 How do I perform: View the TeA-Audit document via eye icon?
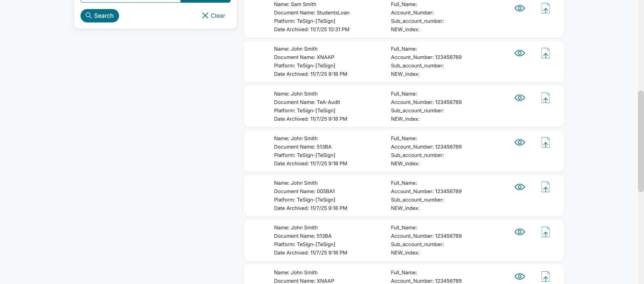tap(520, 98)
